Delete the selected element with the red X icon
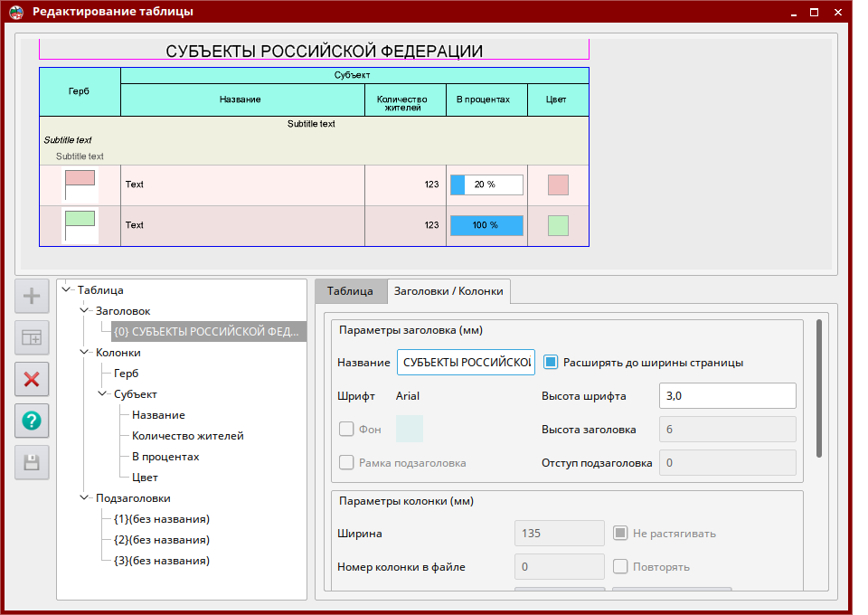 (31, 379)
